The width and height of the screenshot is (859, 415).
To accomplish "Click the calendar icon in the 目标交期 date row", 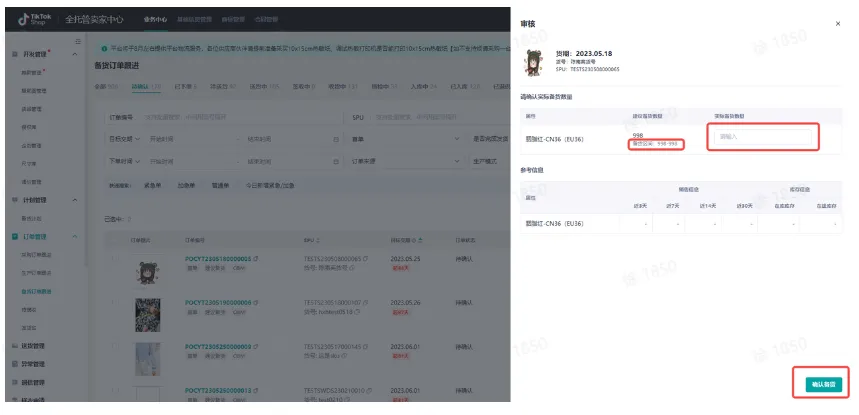I will click(x=336, y=140).
